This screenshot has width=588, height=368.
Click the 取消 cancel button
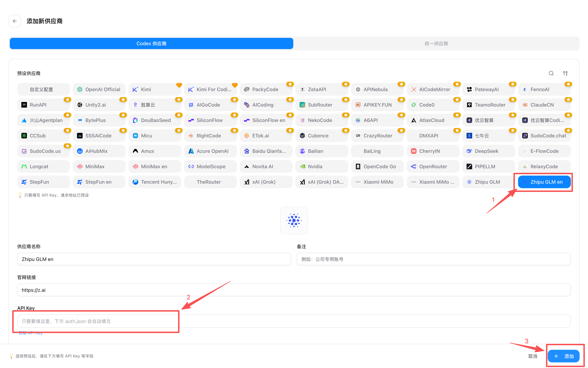pos(533,356)
